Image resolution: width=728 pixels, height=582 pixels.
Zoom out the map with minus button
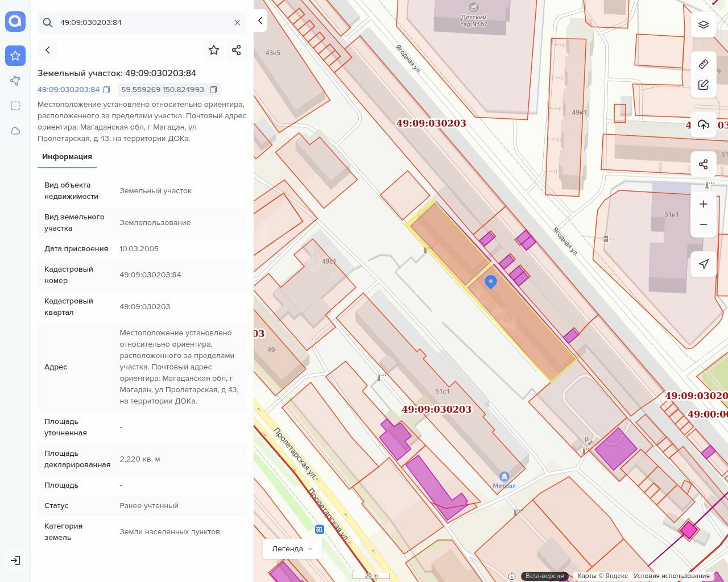(704, 225)
